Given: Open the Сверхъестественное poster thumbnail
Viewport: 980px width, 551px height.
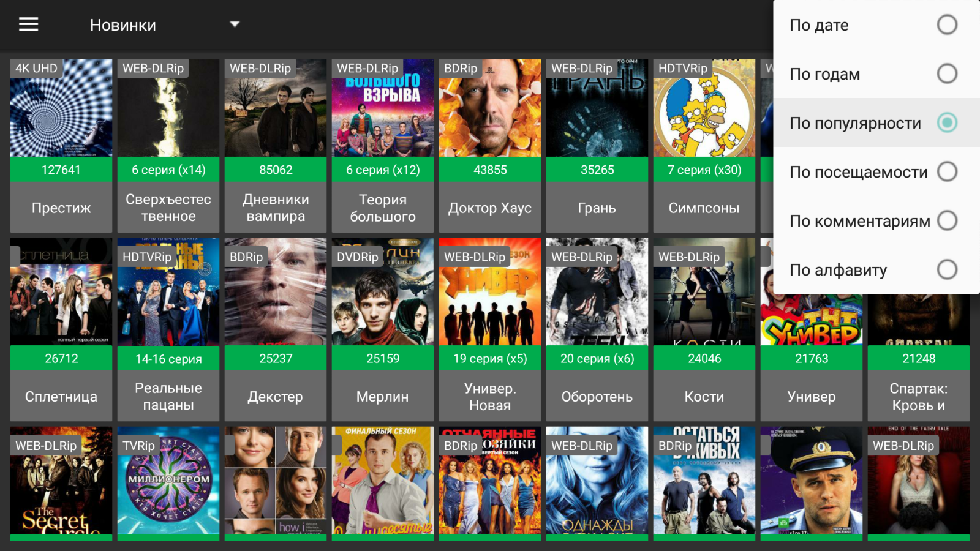Looking at the screenshot, I should pyautogui.click(x=168, y=108).
